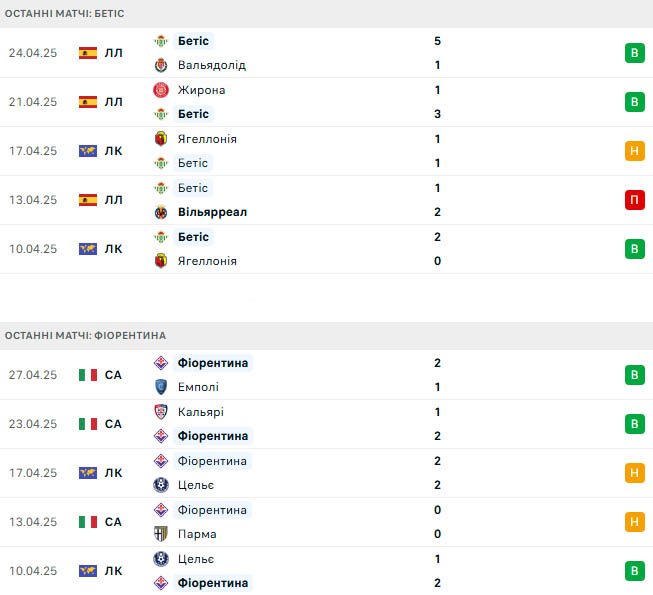The image size is (653, 595).
Task: Open Кальярі team link
Action: (x=201, y=412)
